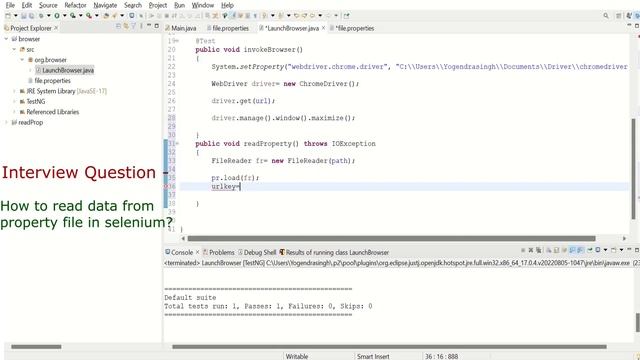Toggle console Scroll Lock
The width and height of the screenshot is (640, 360).
tap(556, 250)
